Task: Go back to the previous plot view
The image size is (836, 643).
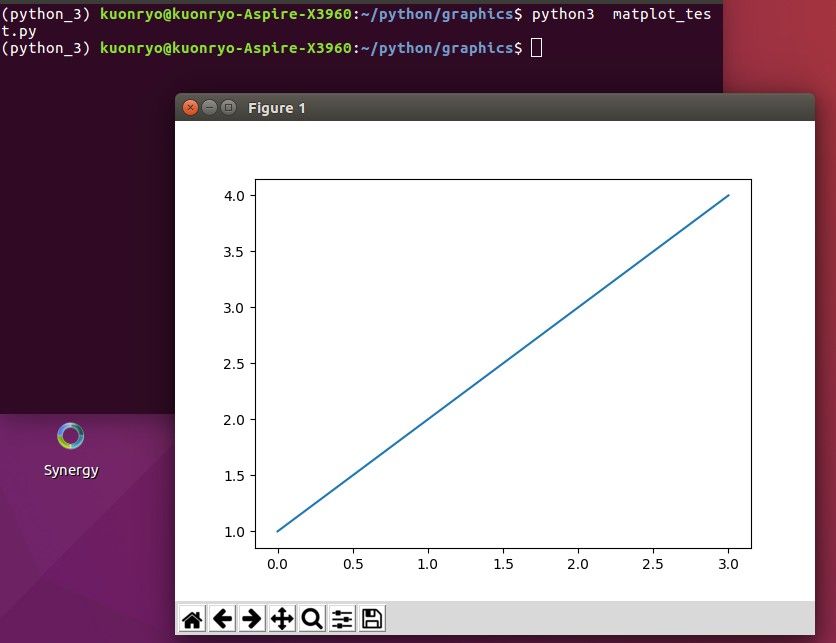Action: tap(222, 619)
